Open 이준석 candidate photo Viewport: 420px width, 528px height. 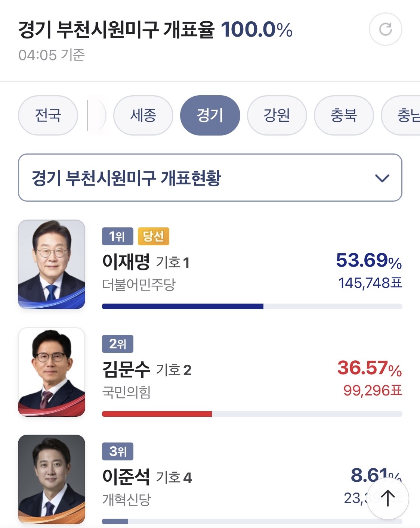[52, 479]
